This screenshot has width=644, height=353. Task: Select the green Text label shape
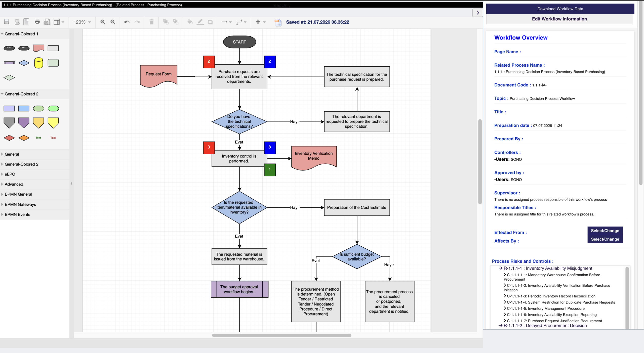point(38,138)
